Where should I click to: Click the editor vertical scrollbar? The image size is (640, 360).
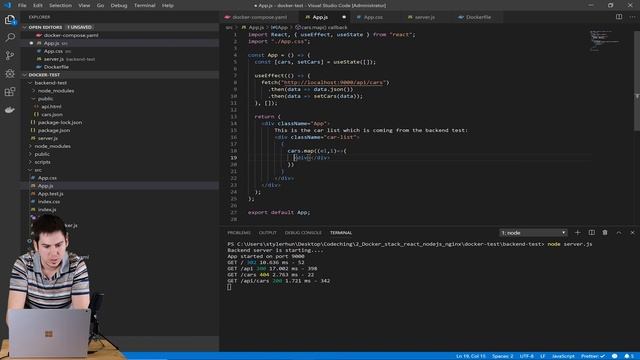(637, 81)
